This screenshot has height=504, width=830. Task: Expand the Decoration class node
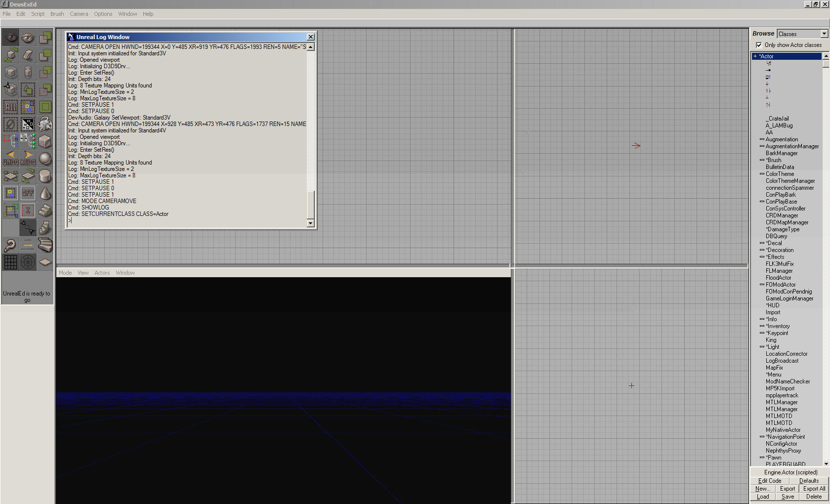762,250
